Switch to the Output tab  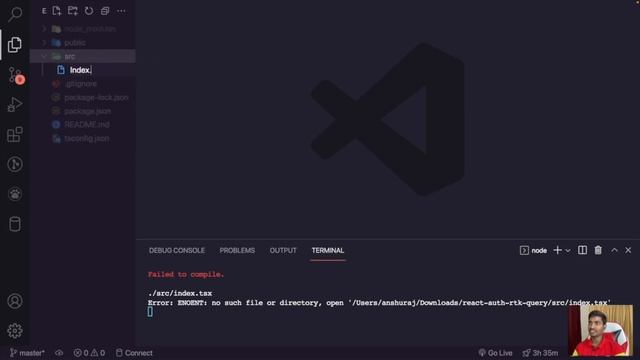pos(283,251)
